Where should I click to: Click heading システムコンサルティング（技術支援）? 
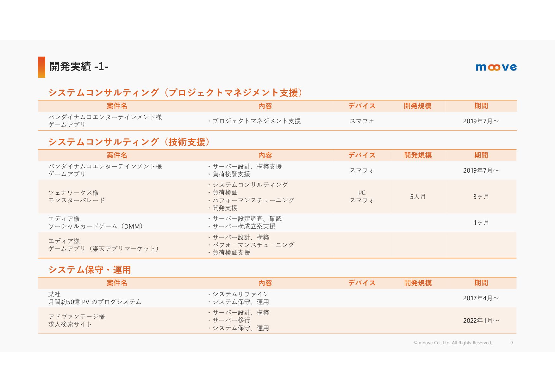130,142
